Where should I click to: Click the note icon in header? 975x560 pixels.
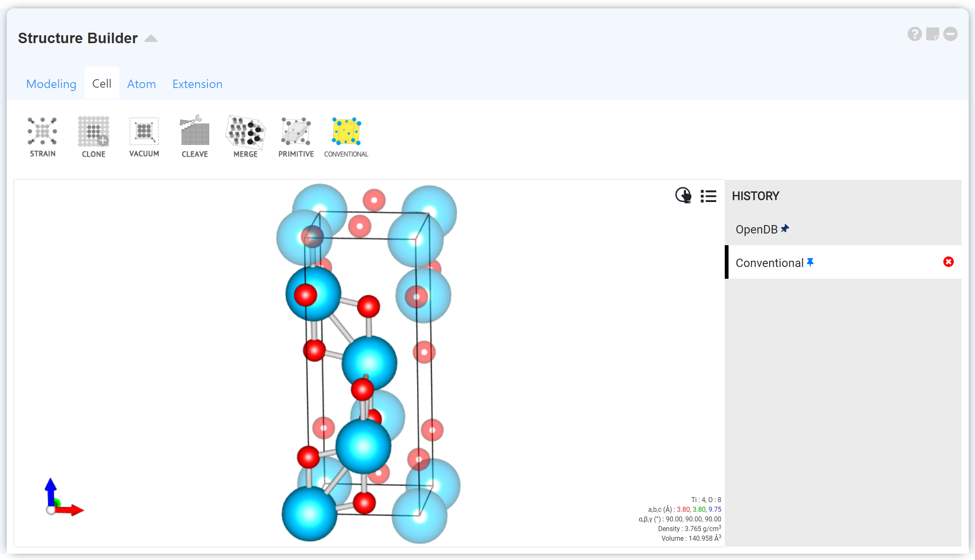(x=932, y=34)
